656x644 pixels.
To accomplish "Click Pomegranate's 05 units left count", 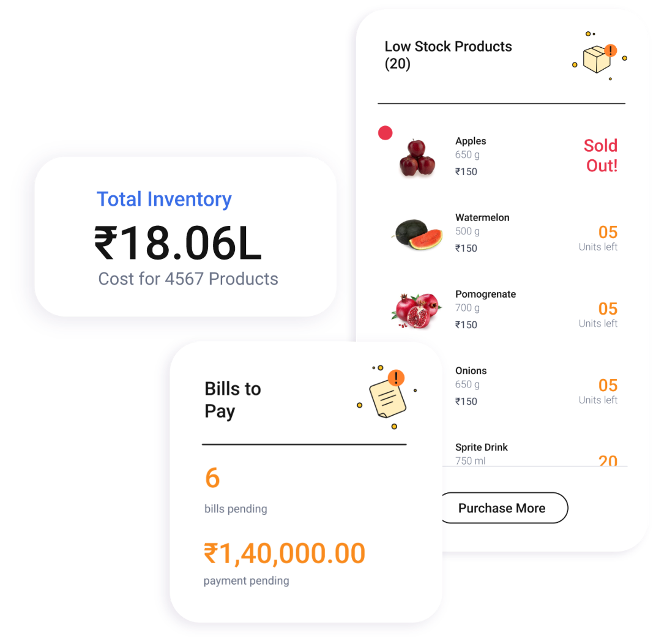I will (608, 309).
